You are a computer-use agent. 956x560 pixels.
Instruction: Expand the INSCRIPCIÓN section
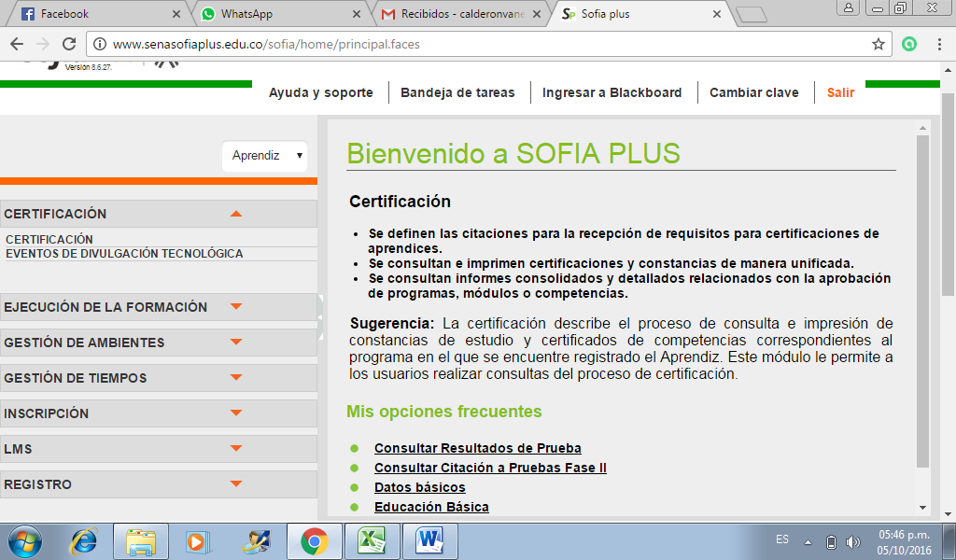coord(238,413)
